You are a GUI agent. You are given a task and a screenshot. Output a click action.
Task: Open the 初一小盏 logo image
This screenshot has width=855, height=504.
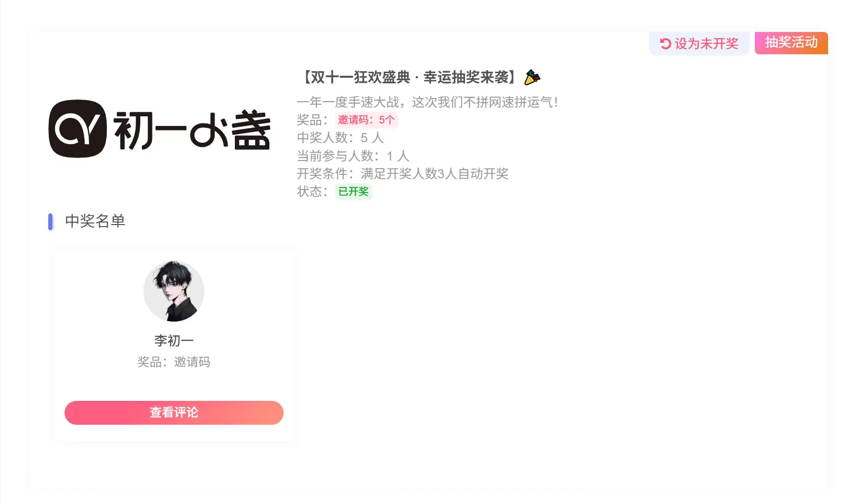pos(160,129)
